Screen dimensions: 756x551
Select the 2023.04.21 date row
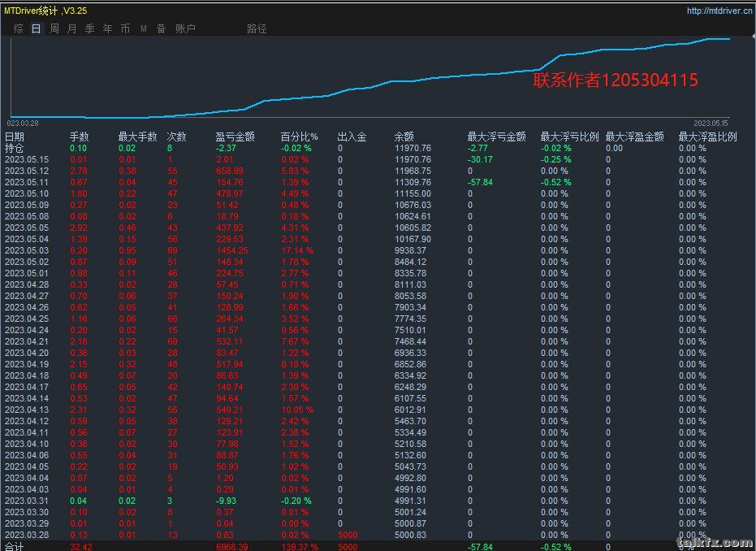pos(27,341)
